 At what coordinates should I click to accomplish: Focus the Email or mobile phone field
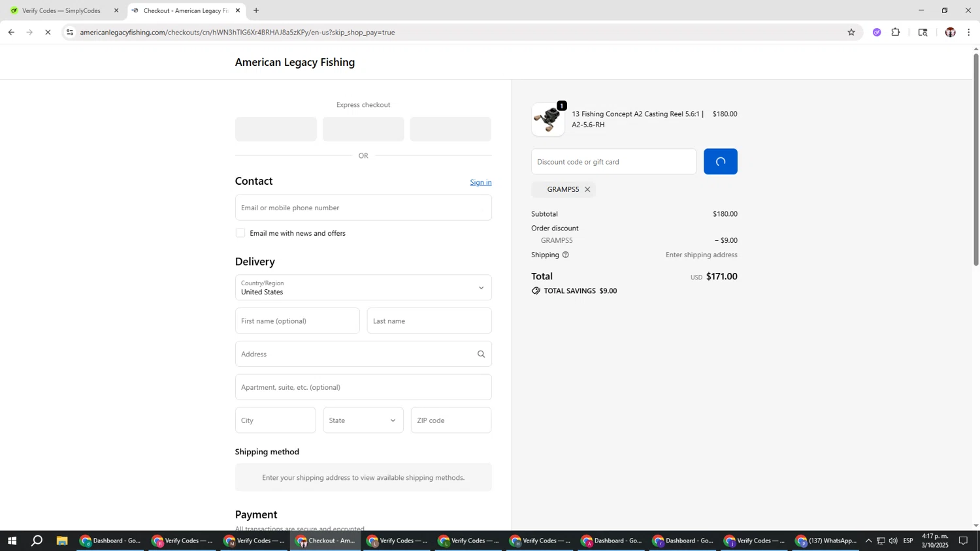point(363,208)
